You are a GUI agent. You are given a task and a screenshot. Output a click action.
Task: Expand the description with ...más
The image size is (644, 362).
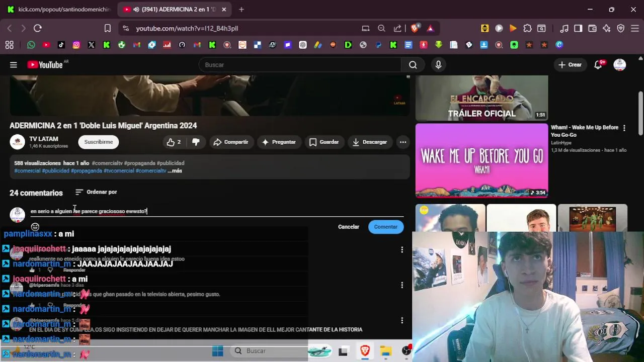point(175,171)
